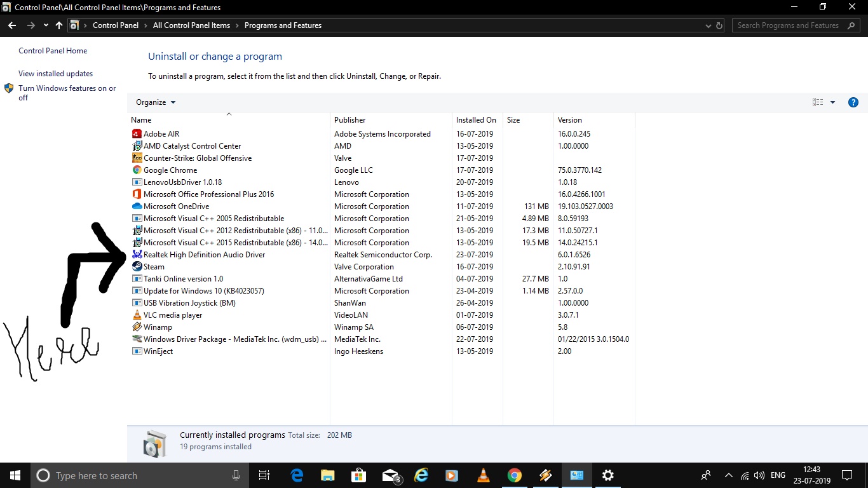
Task: Click the refresh button in address bar
Action: 719,25
